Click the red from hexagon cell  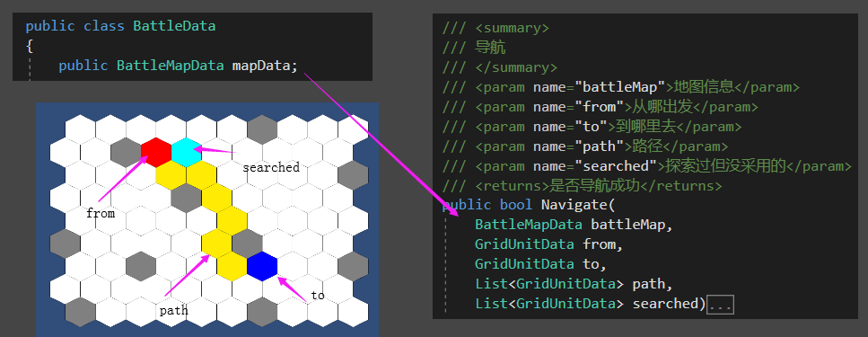pyautogui.click(x=155, y=152)
